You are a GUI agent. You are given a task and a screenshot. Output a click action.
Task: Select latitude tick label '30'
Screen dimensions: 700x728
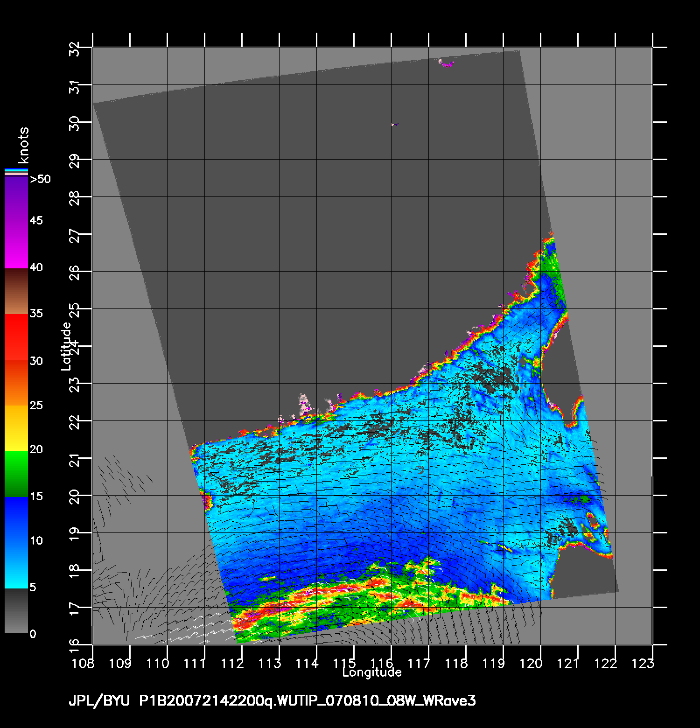[x=74, y=123]
